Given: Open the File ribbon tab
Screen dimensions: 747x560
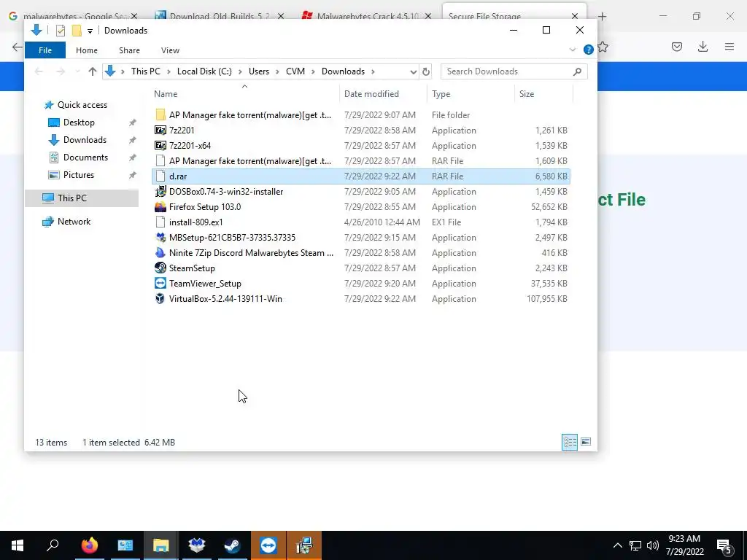Looking at the screenshot, I should 45,50.
